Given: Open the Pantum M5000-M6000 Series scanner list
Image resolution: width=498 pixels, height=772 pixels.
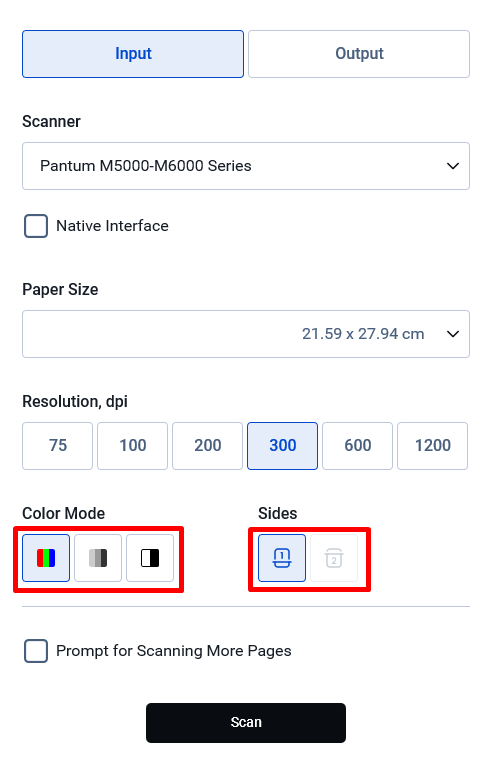Looking at the screenshot, I should [246, 166].
